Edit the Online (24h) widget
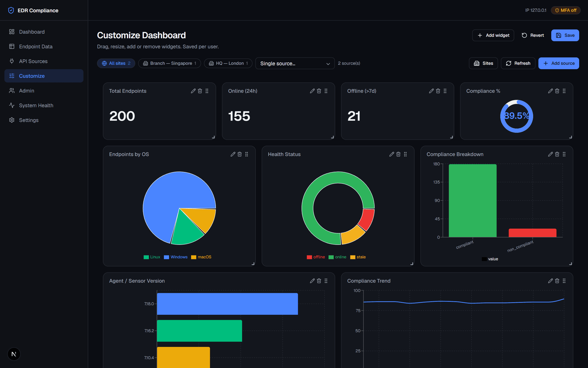This screenshot has width=588, height=368. pyautogui.click(x=312, y=91)
